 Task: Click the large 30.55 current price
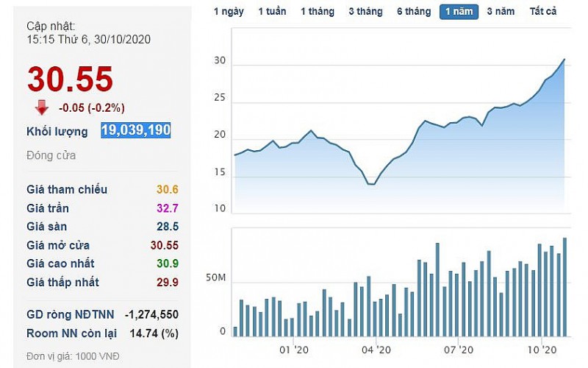pos(71,79)
